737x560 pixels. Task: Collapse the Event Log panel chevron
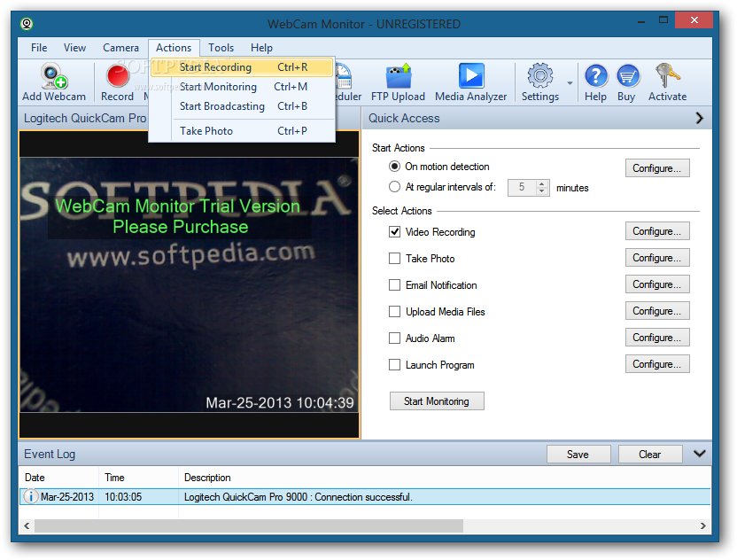click(x=700, y=454)
